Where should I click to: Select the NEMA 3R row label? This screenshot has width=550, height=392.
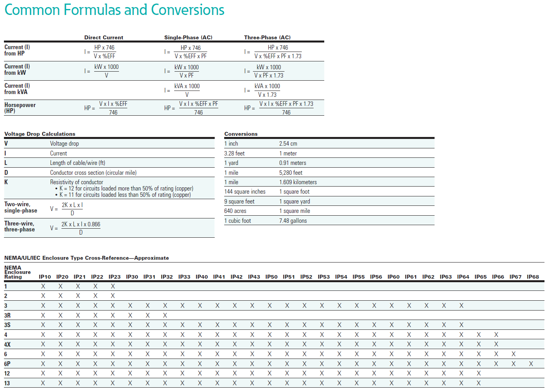tap(7, 316)
